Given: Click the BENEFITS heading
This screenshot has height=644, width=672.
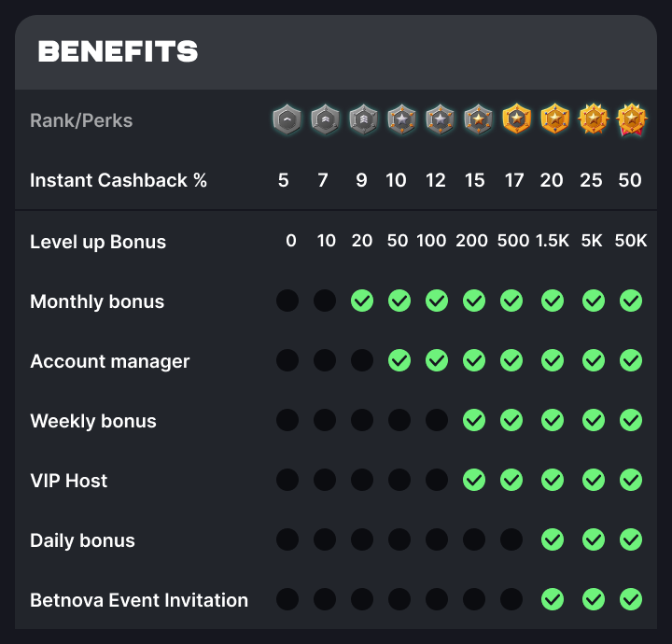Looking at the screenshot, I should pos(118,51).
